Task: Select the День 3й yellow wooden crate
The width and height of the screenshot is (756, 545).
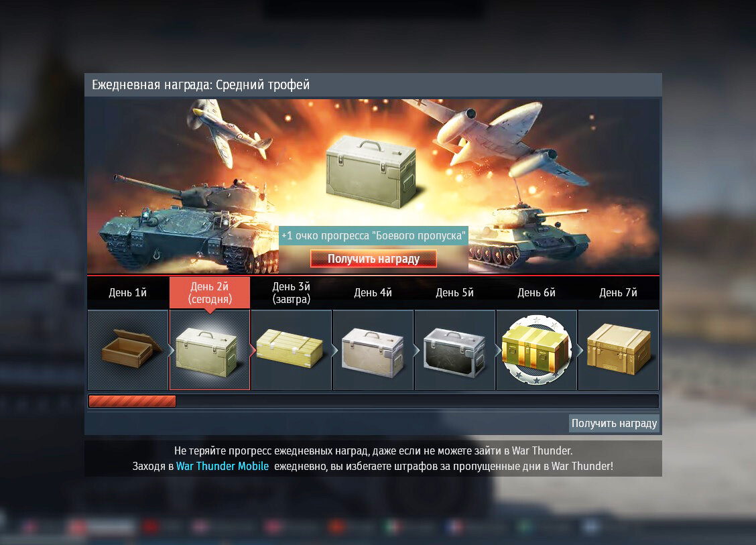Action: pos(292,350)
